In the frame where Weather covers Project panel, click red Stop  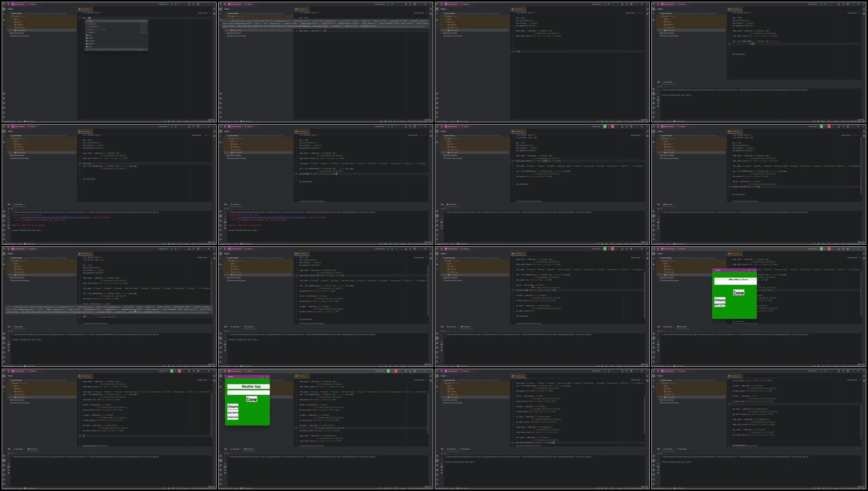pos(396,371)
